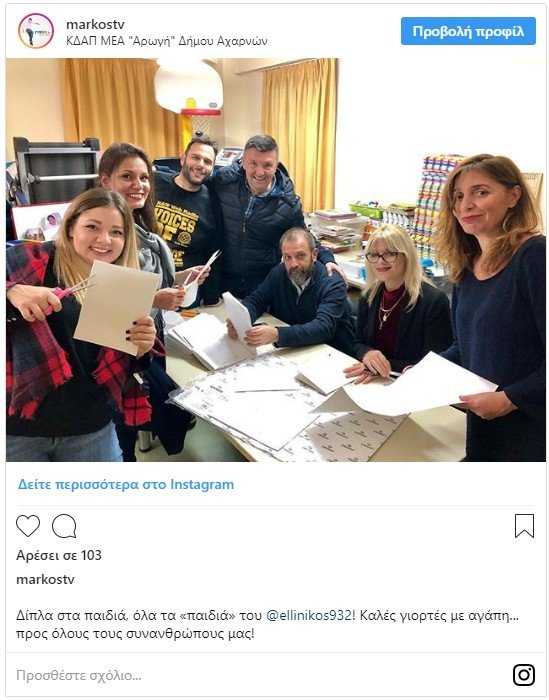Open the group photo of the post
Image resolution: width=549 pixels, height=700 pixels.
(275, 260)
